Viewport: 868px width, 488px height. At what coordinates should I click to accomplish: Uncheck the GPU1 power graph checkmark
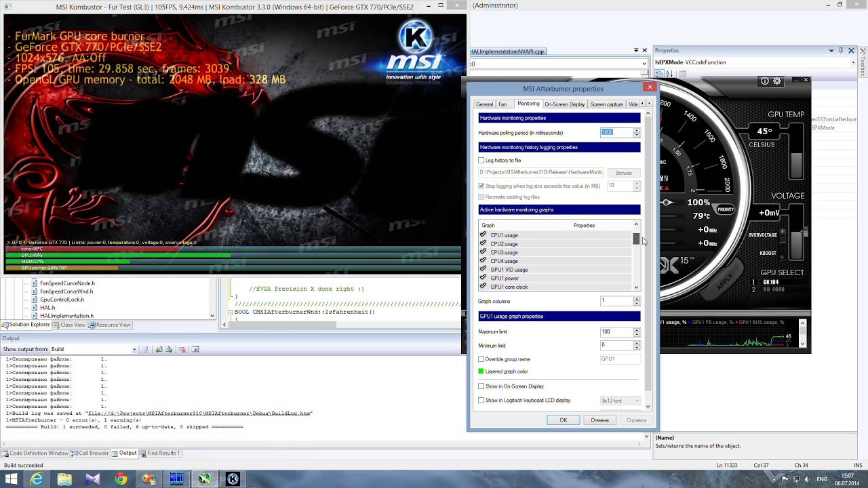click(x=484, y=278)
